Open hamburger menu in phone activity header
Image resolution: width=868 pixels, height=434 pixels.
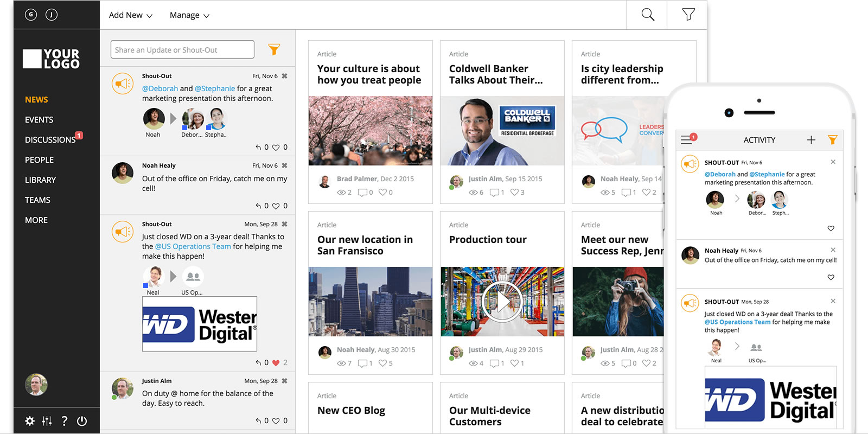coord(687,139)
